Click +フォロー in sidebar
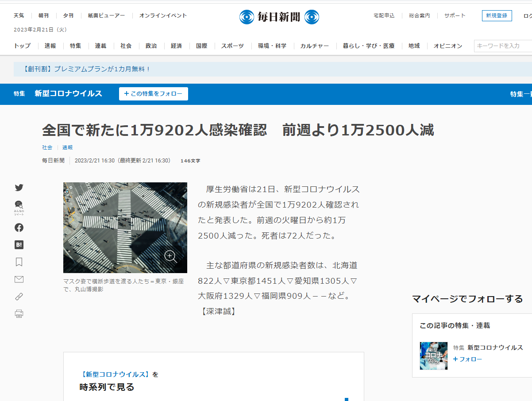 click(467, 359)
